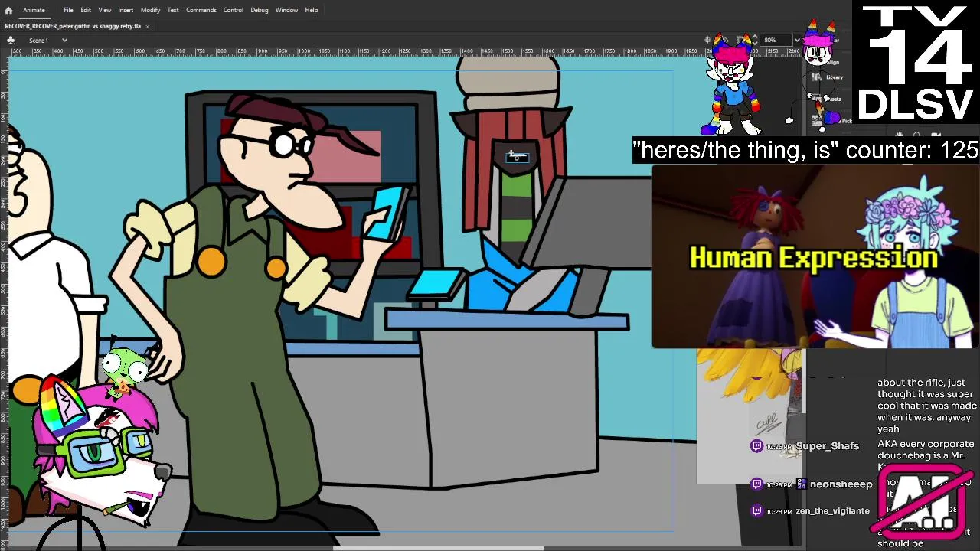Image resolution: width=980 pixels, height=551 pixels.
Task: Close the RECOVER_RECOVER document tab
Action: (x=147, y=26)
